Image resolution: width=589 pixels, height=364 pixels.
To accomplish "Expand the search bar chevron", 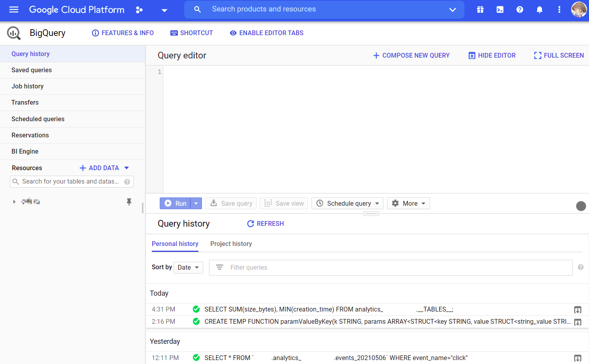I will pyautogui.click(x=453, y=10).
